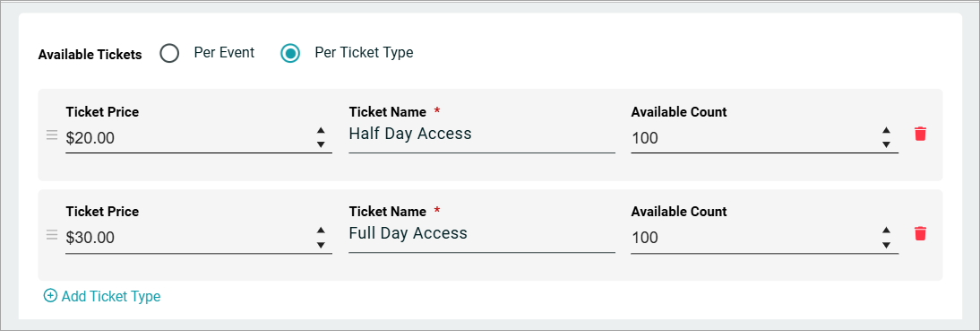Edit the Full Day Access ticket name field
Viewport: 980px width, 331px height.
481,234
